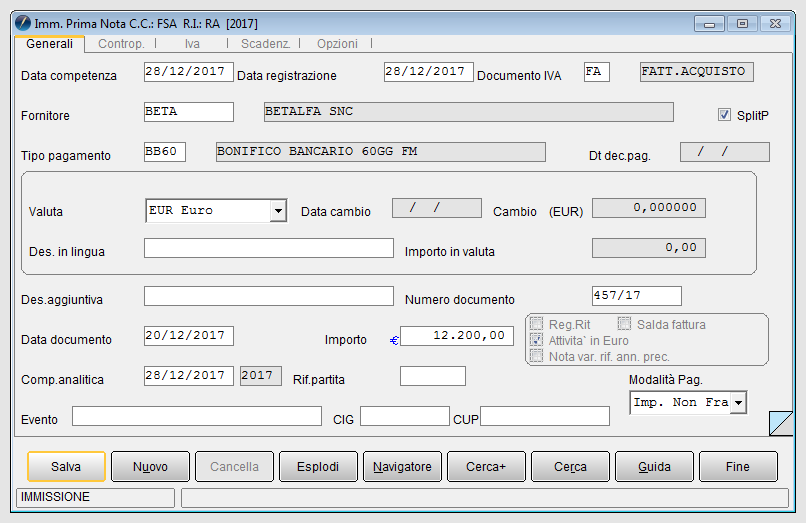Switch to the Iva tab
806x523 pixels.
point(192,44)
